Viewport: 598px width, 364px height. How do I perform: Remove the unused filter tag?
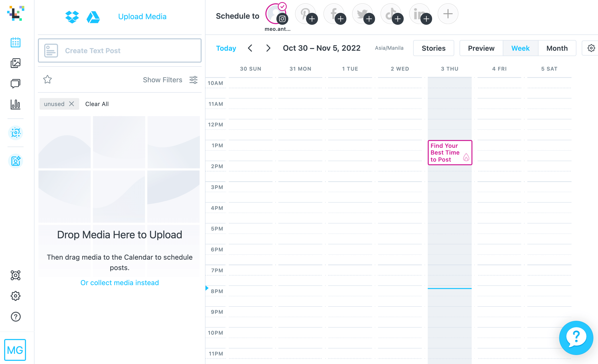point(71,104)
